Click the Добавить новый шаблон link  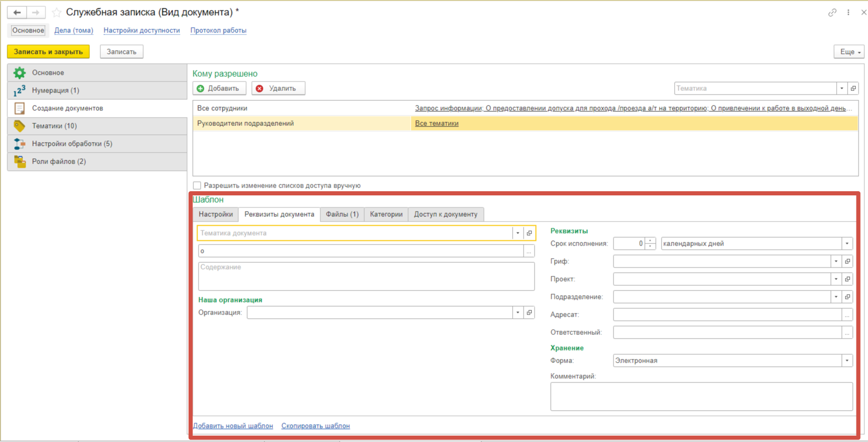coord(233,426)
